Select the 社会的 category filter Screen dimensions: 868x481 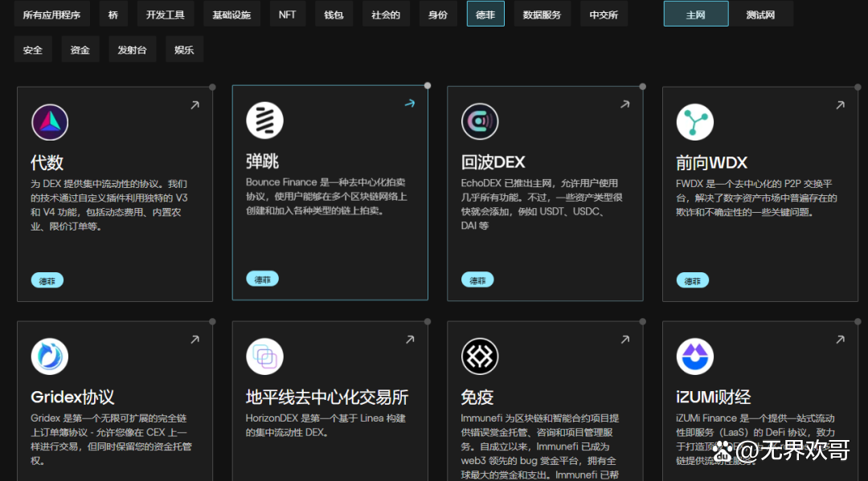(386, 14)
